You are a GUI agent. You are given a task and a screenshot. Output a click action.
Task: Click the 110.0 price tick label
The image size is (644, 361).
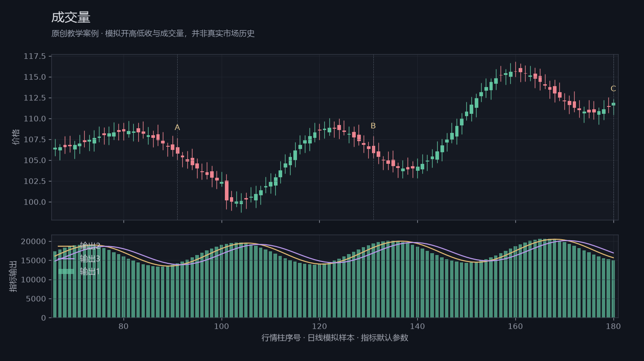(x=35, y=118)
